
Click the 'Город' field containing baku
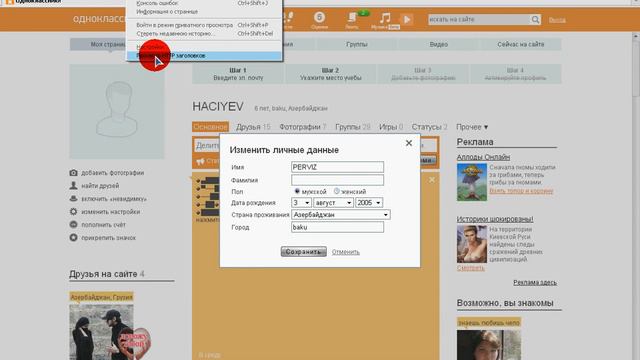(x=337, y=227)
